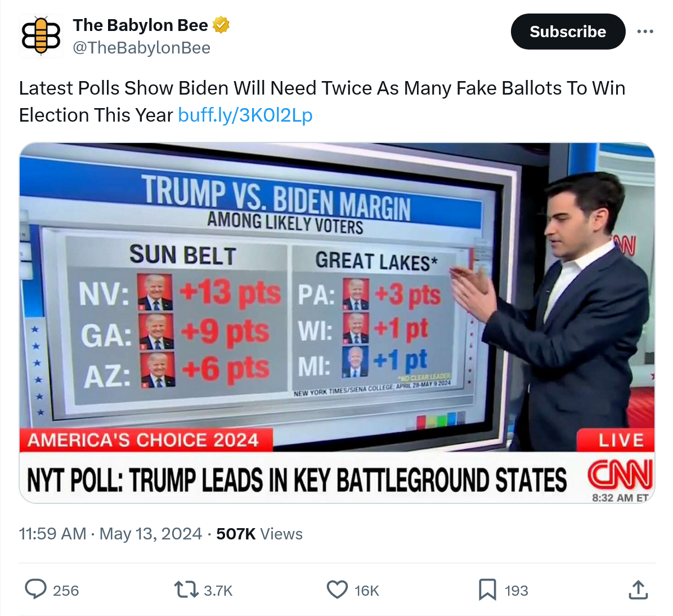View the 507K Views analytics

[259, 534]
